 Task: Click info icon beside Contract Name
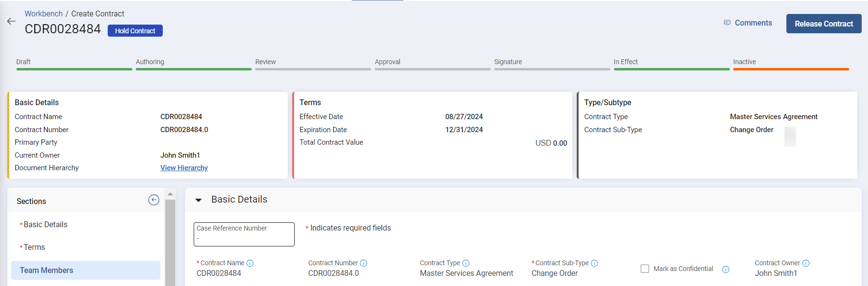pyautogui.click(x=250, y=263)
